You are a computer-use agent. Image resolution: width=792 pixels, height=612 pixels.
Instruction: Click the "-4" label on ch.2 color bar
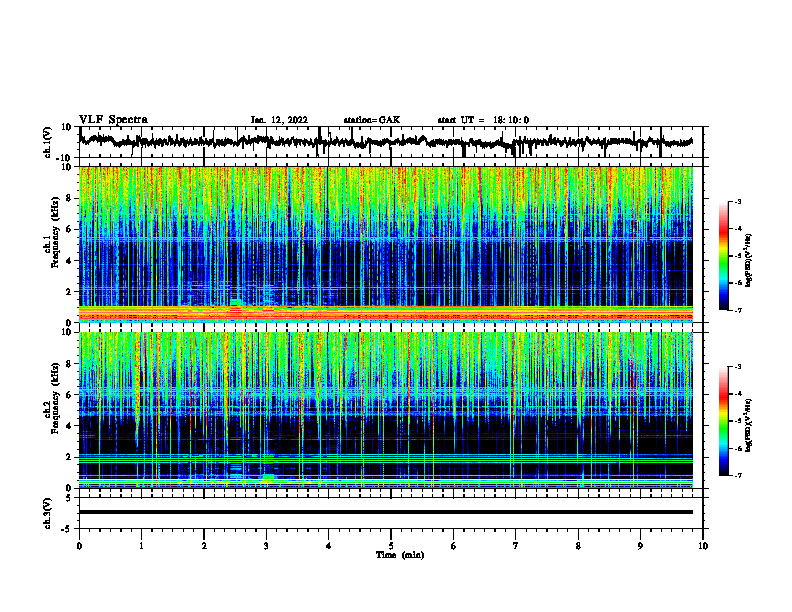(737, 394)
